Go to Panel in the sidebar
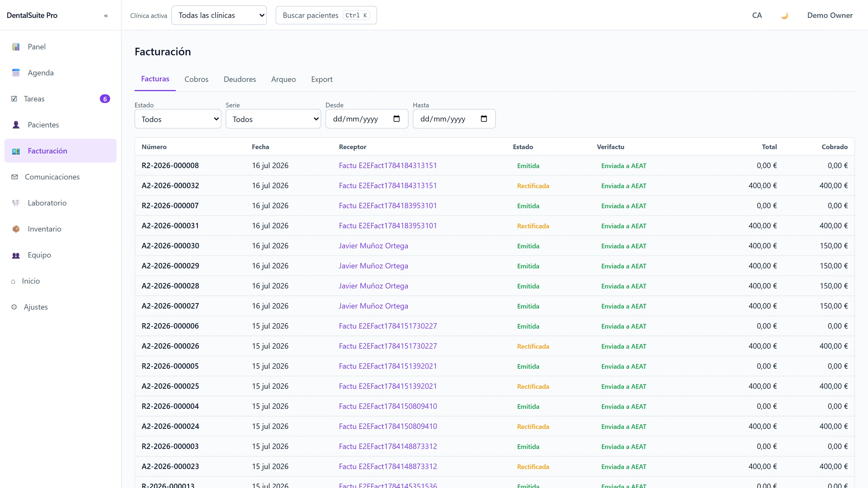This screenshot has width=868, height=488. (60, 47)
